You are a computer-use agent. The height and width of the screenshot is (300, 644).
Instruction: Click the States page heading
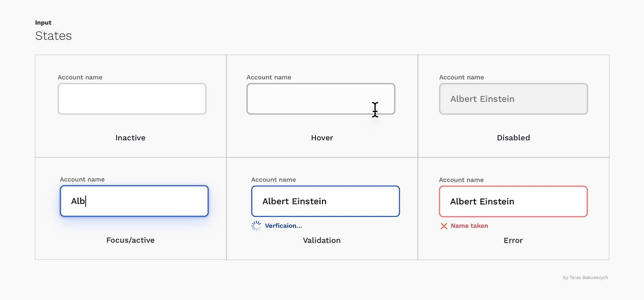53,36
